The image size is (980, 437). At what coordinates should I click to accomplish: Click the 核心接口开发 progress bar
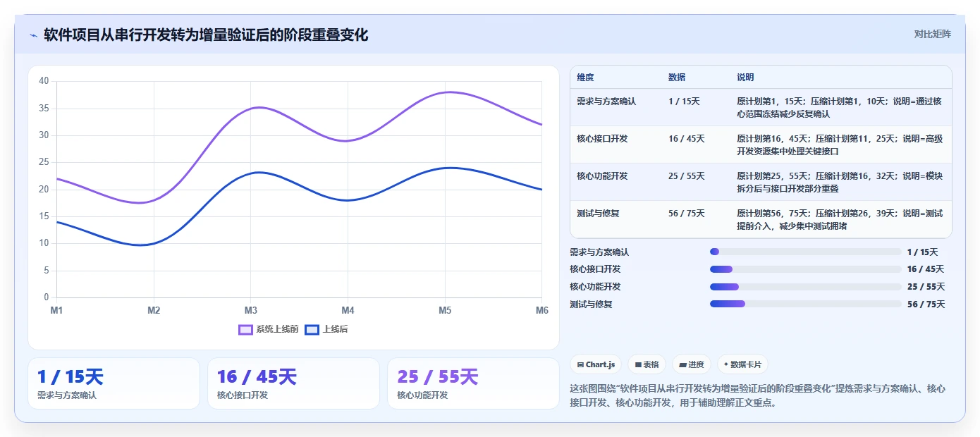point(806,269)
